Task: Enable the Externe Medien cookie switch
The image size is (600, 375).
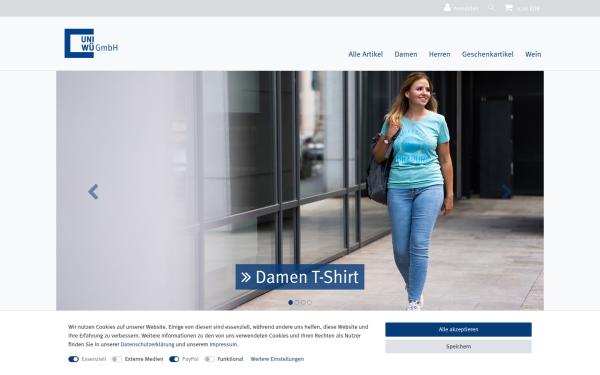Action: pyautogui.click(x=117, y=359)
